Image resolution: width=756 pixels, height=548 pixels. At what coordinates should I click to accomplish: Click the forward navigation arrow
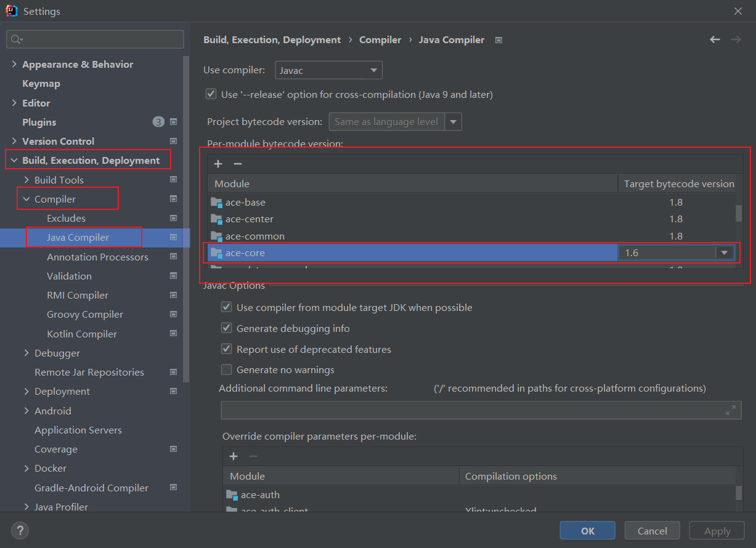click(x=736, y=39)
